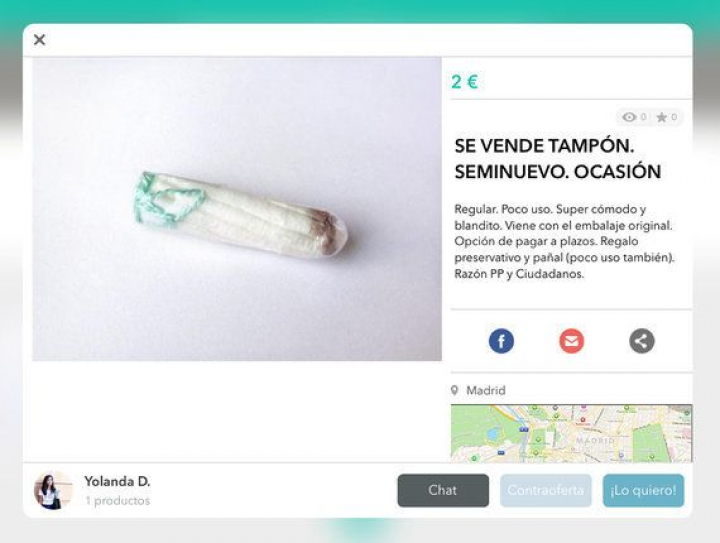Open the Madrid map preview
Screen dimensions: 720x543
571,433
